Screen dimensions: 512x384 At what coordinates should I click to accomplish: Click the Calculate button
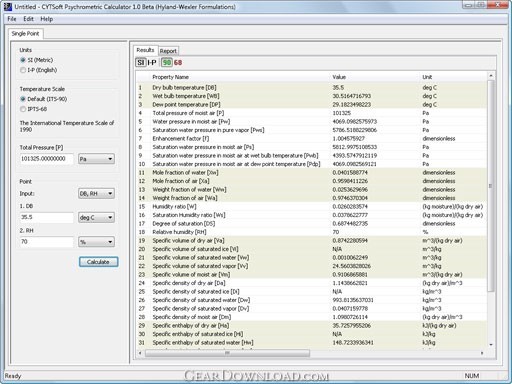[x=98, y=262]
